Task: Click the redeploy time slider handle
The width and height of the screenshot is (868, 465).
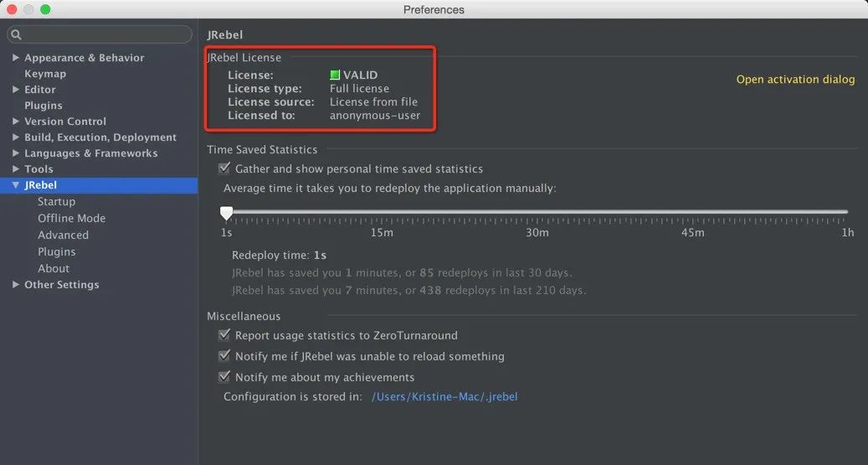Action: pos(226,213)
